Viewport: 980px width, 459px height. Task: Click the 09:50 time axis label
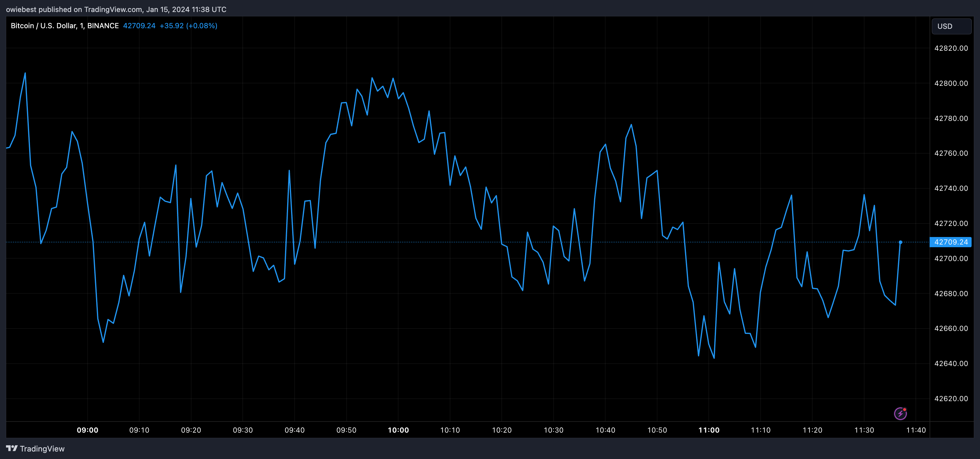tap(346, 430)
